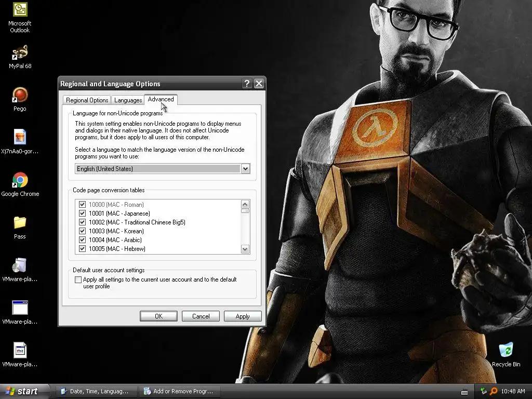Click the 10:48 AM clock
The width and height of the screenshot is (532, 399).
click(x=513, y=391)
